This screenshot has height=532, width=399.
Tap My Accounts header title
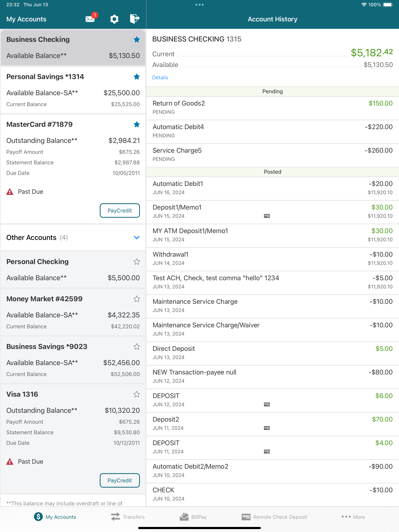26,19
